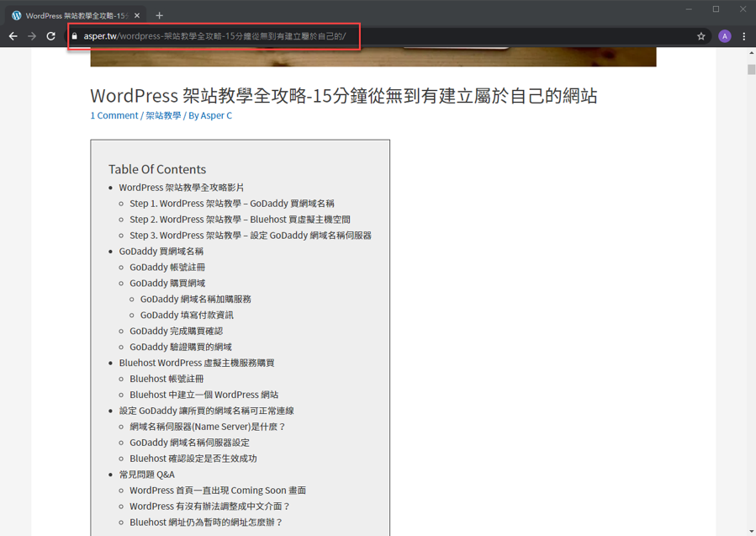Jump to GoDaddy 網域名稱加購服務
Viewport: 756px width, 536px height.
(x=196, y=299)
